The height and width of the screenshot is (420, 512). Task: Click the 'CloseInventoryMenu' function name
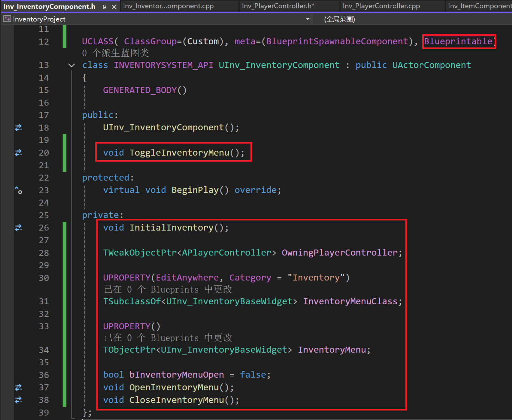click(177, 400)
